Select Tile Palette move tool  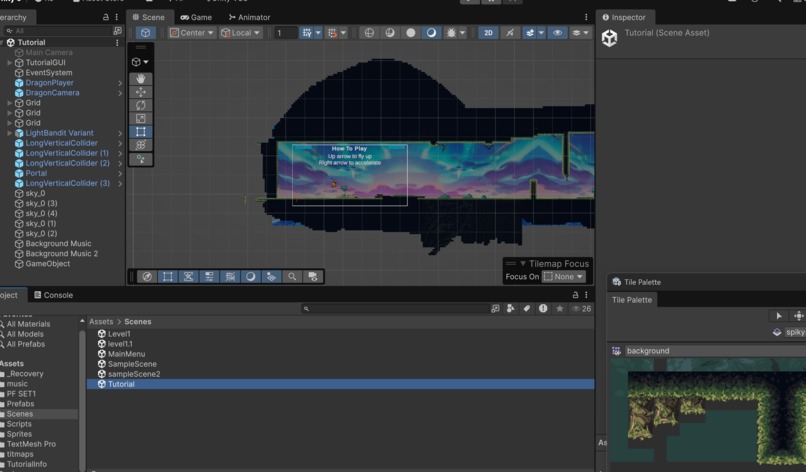[x=798, y=316]
